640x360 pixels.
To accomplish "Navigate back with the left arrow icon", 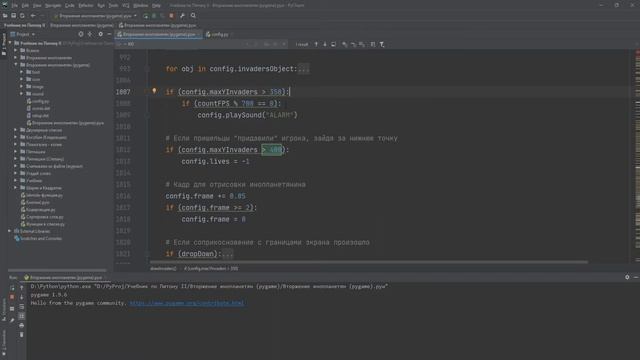I will point(33,16).
